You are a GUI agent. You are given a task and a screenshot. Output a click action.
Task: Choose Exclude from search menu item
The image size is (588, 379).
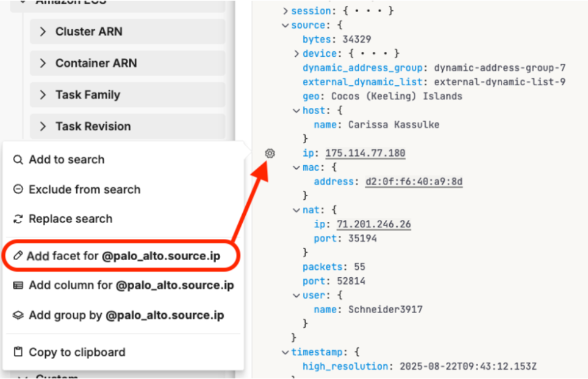[x=84, y=189]
